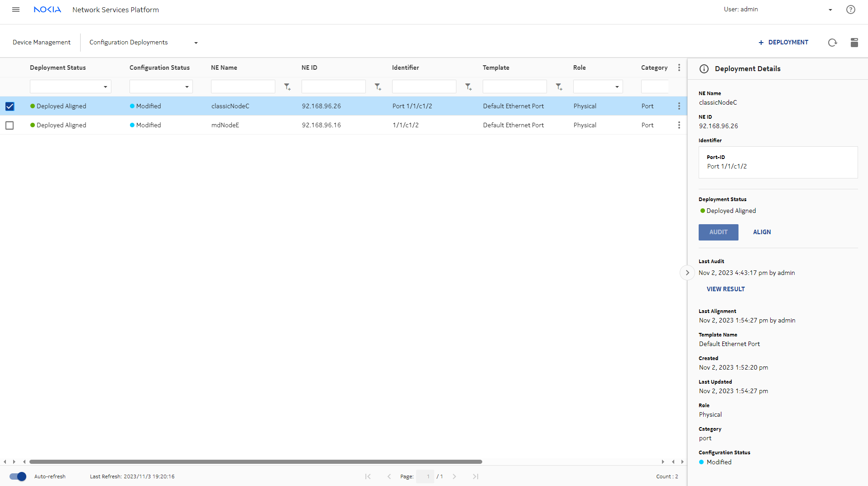
Task: Disable the Auto-refresh toggle
Action: [18, 476]
